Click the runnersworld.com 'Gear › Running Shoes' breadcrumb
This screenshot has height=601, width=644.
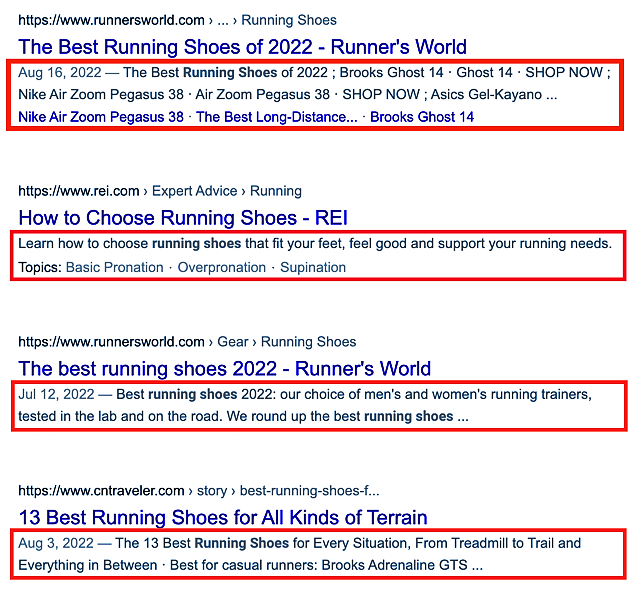tap(287, 342)
